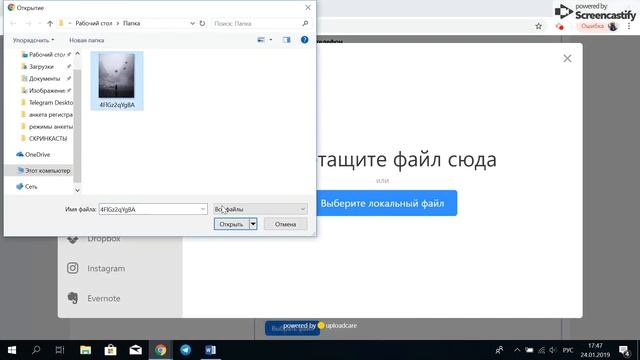Click the Открыть button
This screenshot has height=360, width=640.
231,224
